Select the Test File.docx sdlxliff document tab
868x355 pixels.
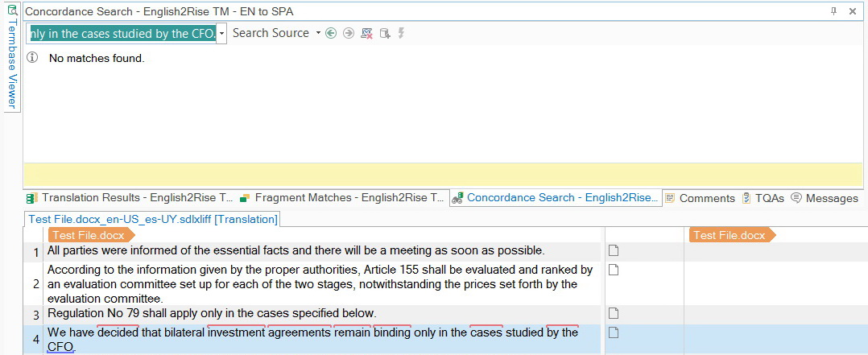[153, 219]
